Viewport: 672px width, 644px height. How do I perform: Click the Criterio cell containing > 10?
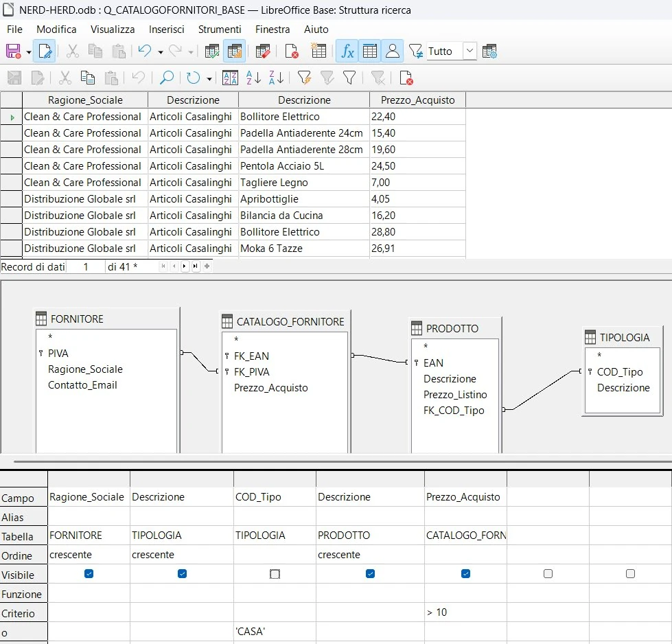click(x=465, y=612)
